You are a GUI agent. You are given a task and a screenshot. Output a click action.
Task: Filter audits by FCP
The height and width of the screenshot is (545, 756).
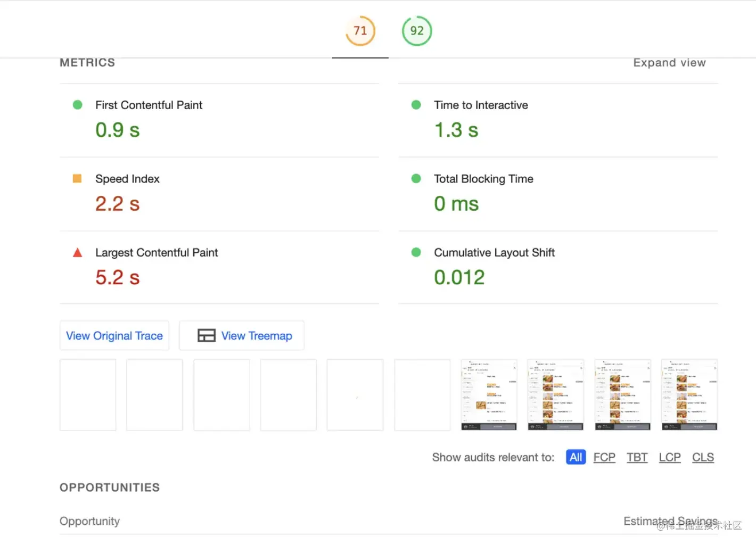[x=604, y=457]
